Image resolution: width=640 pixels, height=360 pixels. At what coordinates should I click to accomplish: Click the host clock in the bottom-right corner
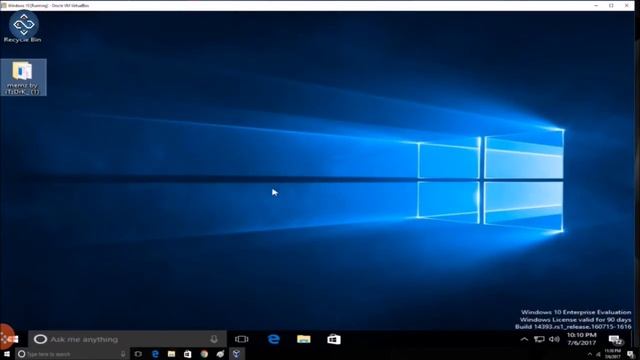pos(613,354)
